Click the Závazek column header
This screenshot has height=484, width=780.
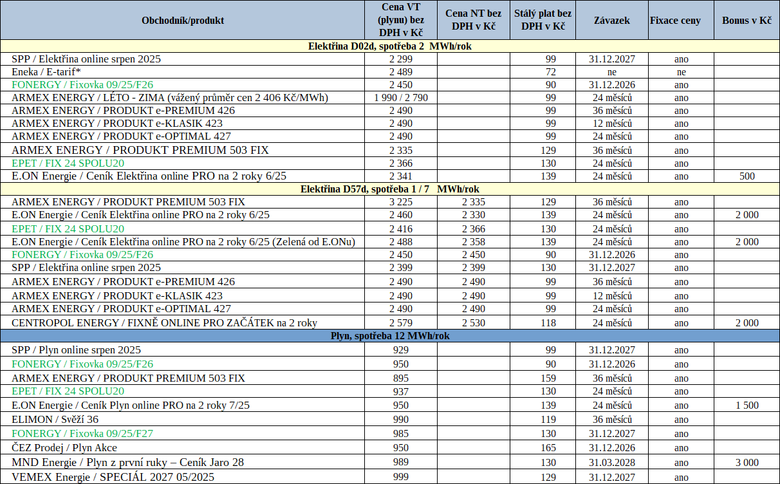coord(612,20)
